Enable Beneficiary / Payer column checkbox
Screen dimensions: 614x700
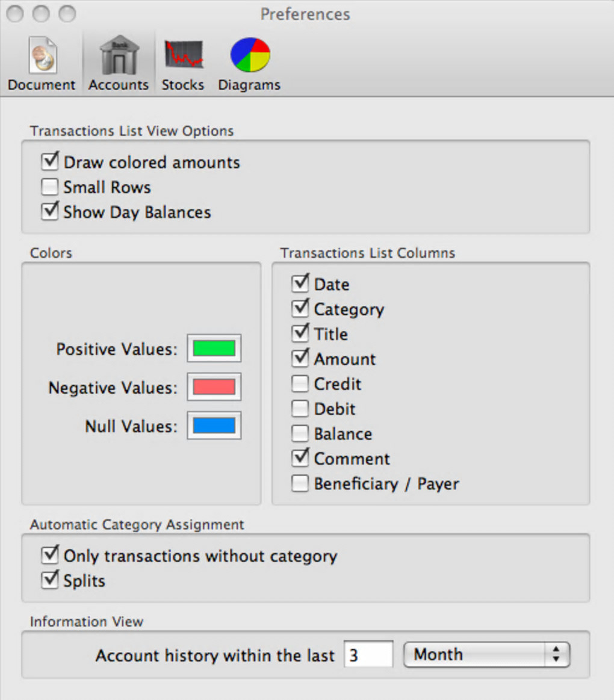tap(300, 483)
